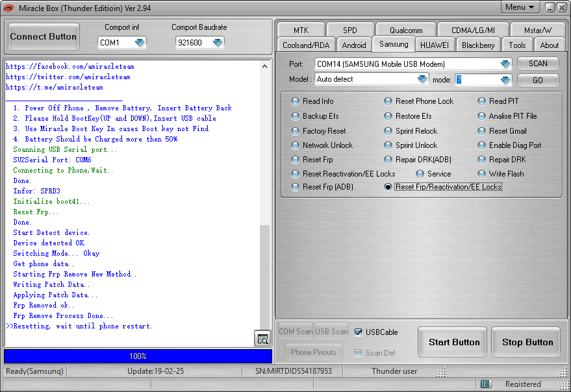Click the Connect Button
Image resolution: width=571 pixels, height=392 pixels.
tap(44, 36)
